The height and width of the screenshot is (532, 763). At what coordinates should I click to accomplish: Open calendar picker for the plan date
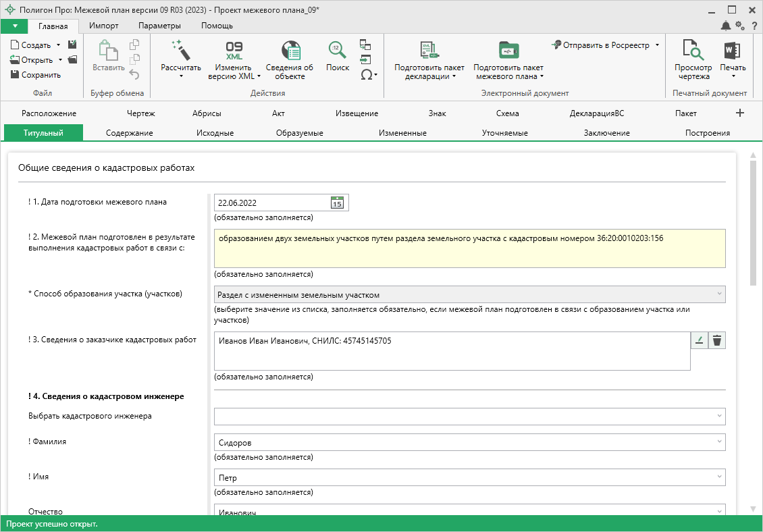(337, 203)
